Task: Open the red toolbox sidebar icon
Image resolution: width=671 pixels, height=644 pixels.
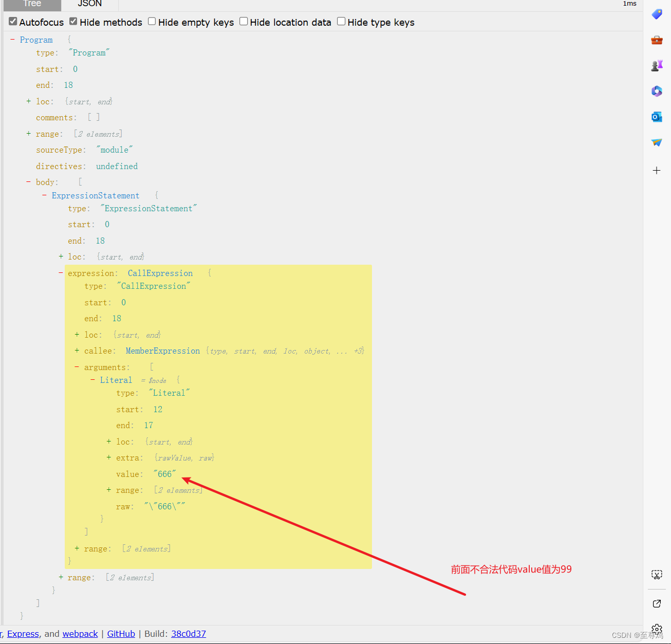Action: coord(657,40)
